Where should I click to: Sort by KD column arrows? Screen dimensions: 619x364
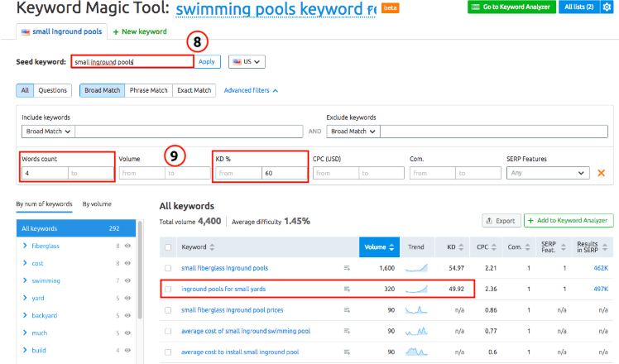click(461, 247)
